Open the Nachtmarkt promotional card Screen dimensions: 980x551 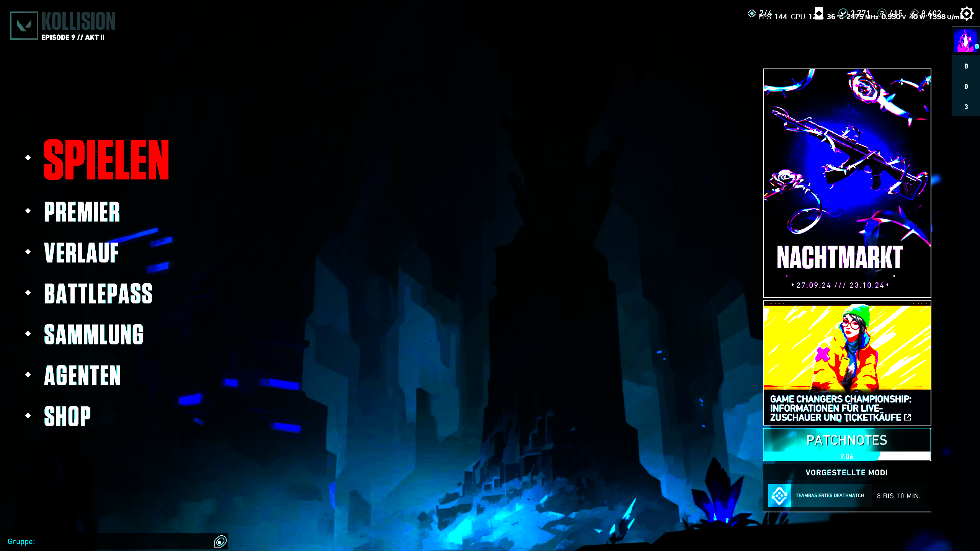point(847,183)
